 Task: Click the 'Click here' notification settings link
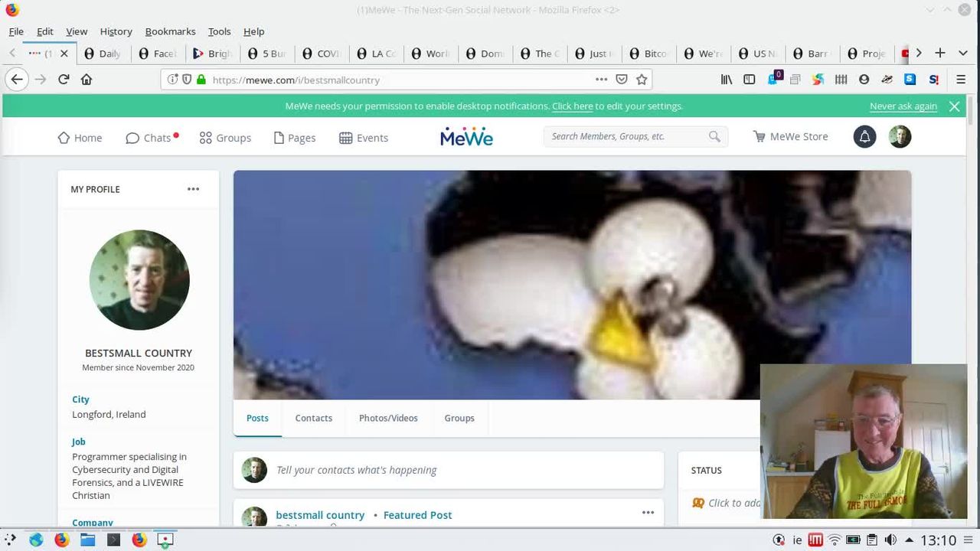[572, 106]
